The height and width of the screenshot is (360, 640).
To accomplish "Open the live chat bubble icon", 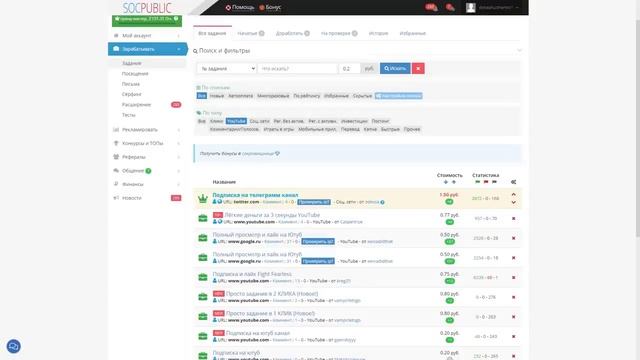I will pos(13,347).
